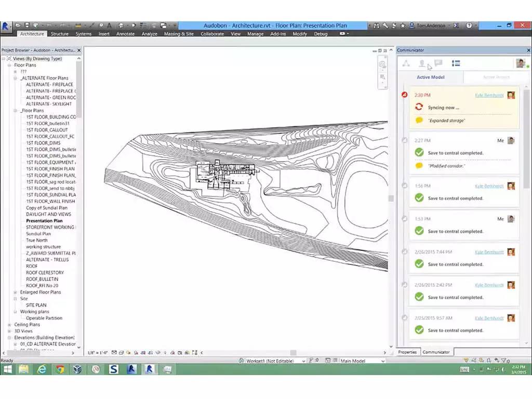This screenshot has height=399, width=532.
Task: Open the Revit application menu button
Action: tap(6, 26)
